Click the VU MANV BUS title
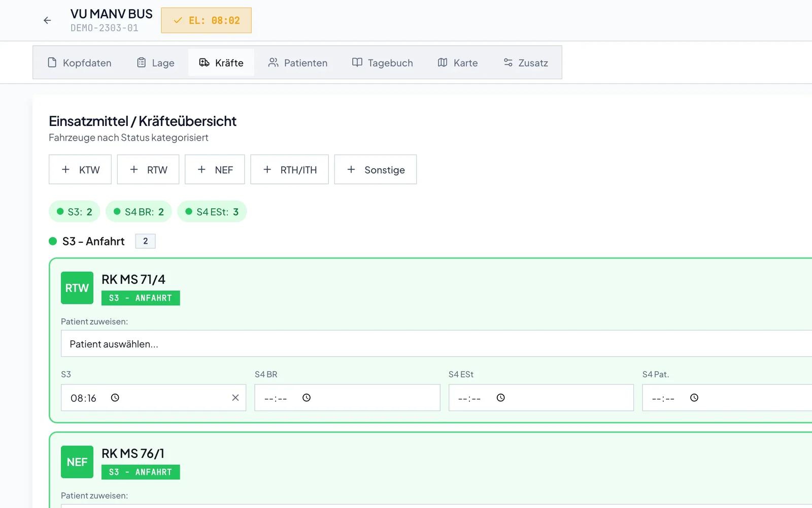 coord(112,14)
